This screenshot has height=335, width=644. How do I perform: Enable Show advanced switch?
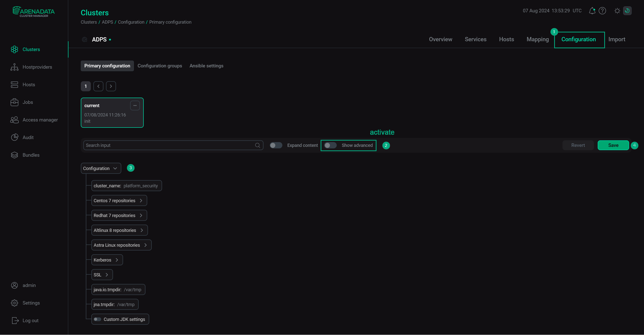click(330, 145)
